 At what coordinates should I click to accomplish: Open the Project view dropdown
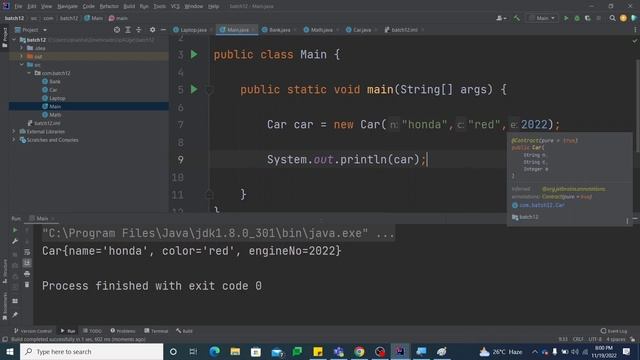(31, 30)
